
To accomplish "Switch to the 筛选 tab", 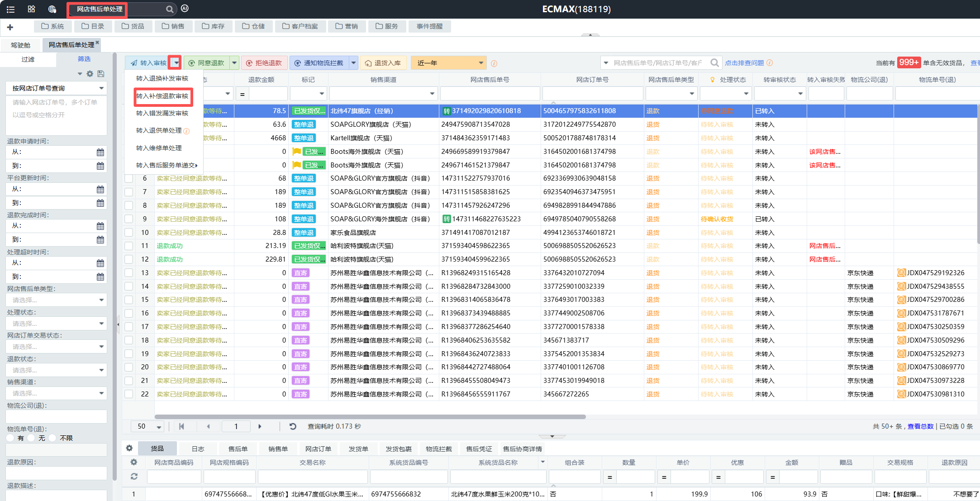I will pyautogui.click(x=84, y=59).
